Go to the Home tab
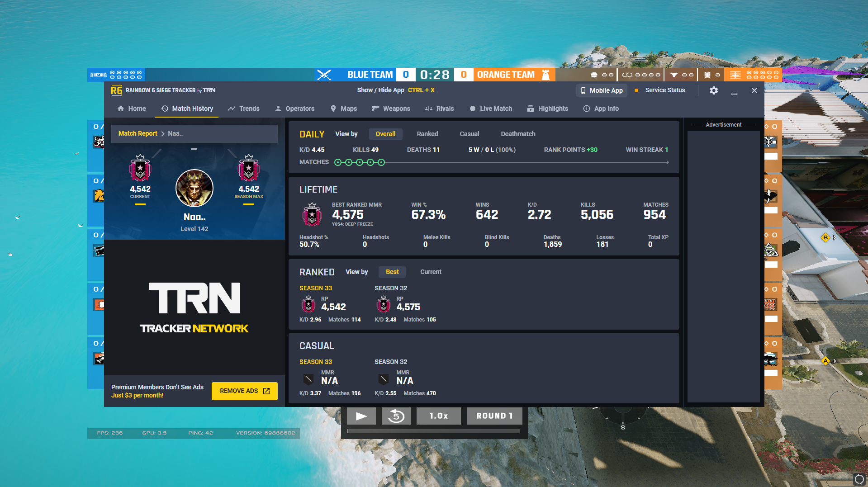 click(x=132, y=109)
